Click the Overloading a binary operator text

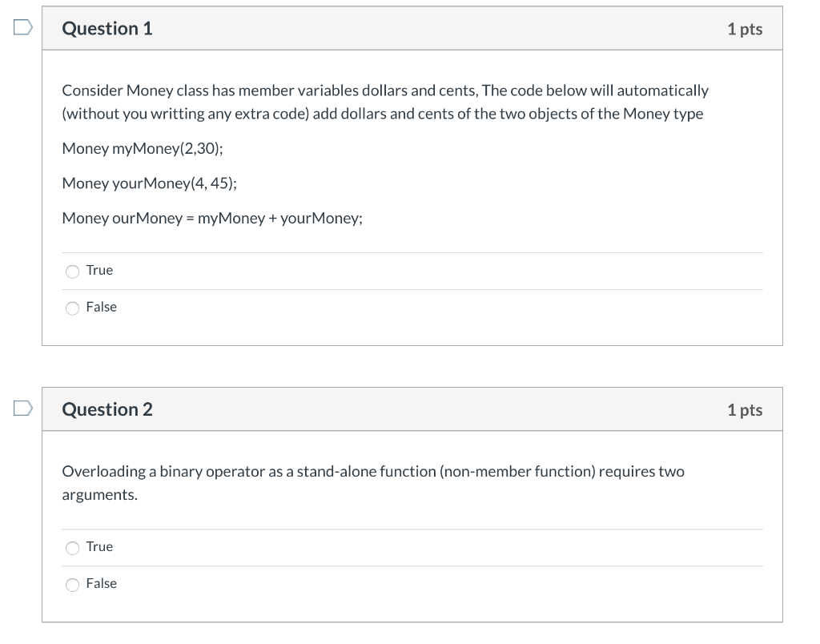373,483
